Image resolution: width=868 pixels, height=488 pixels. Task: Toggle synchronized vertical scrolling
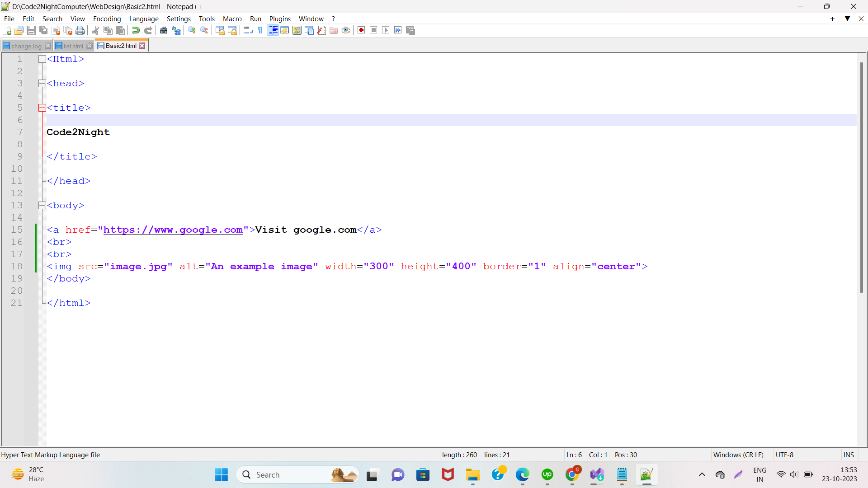click(x=220, y=30)
